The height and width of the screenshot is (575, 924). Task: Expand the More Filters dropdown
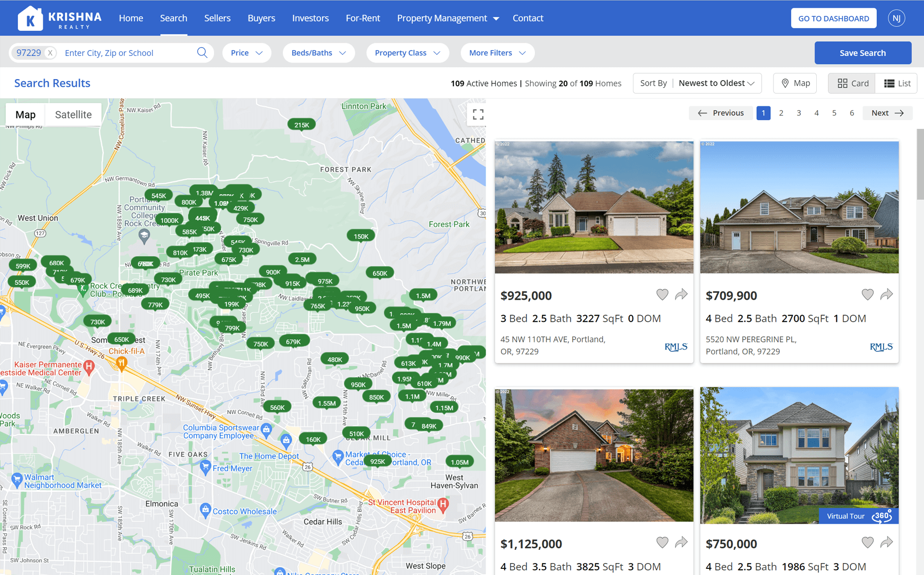click(497, 53)
